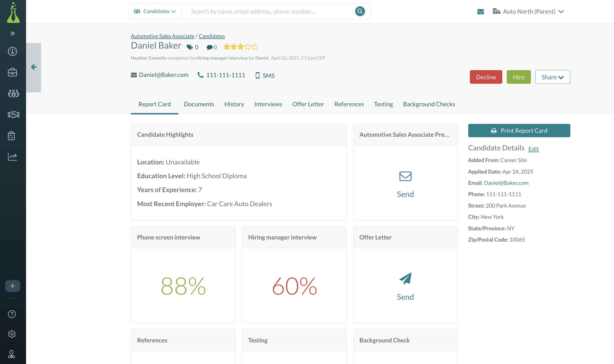Click the green plus add button

[12, 286]
